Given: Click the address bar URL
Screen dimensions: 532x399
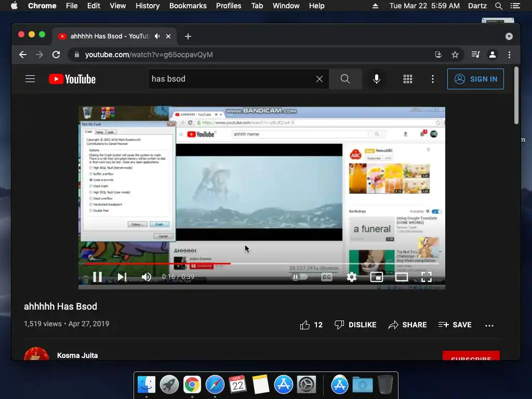Looking at the screenshot, I should coord(149,55).
